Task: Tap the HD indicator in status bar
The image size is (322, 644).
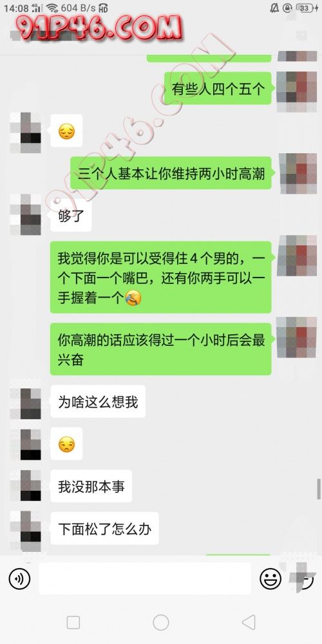Action: click(x=104, y=8)
